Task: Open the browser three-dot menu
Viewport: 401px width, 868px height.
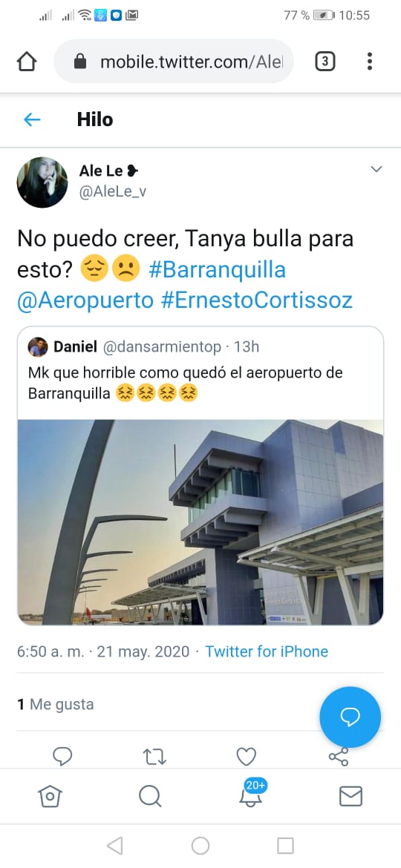Action: (369, 62)
